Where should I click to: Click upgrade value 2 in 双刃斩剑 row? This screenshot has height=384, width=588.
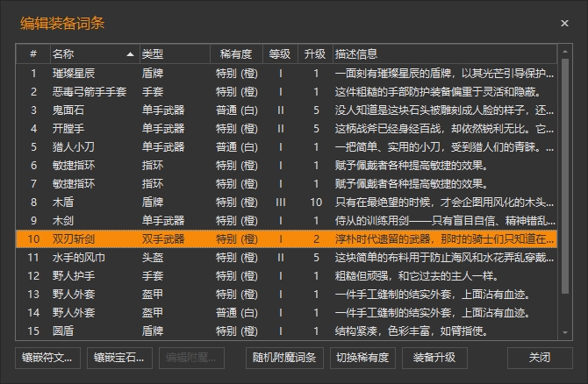(x=316, y=239)
